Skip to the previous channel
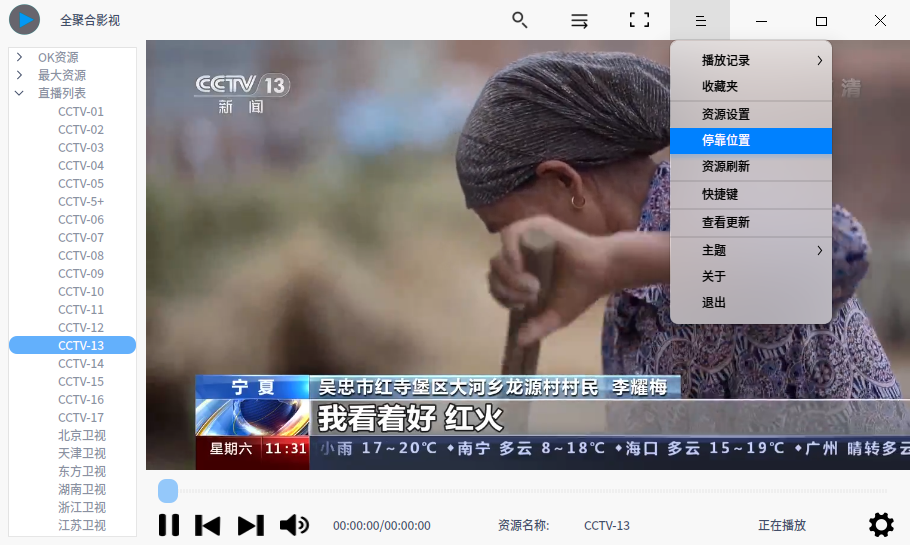This screenshot has width=910, height=545. [208, 525]
